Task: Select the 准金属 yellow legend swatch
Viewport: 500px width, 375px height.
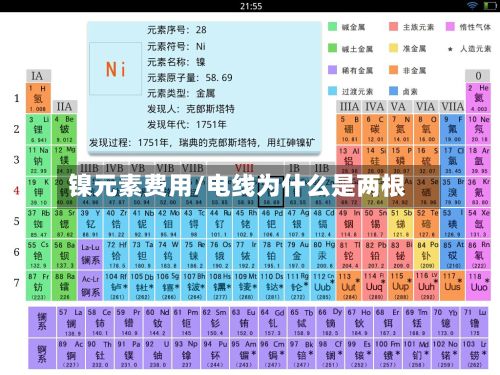Action: tap(394, 48)
